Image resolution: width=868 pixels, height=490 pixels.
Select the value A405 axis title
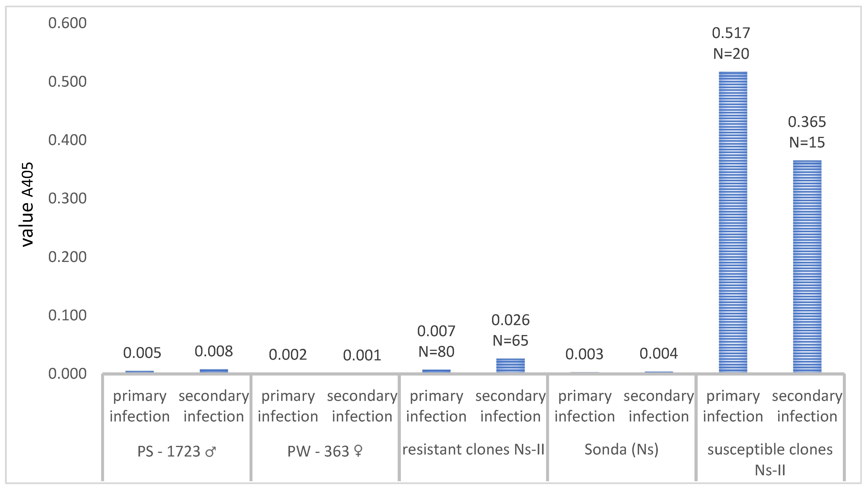point(27,205)
